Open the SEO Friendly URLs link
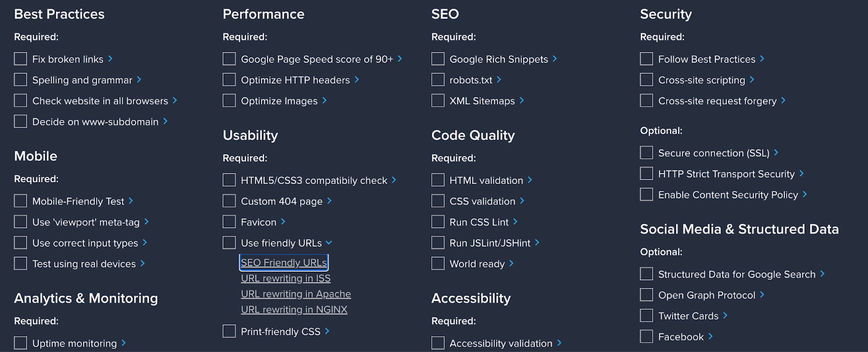 click(284, 263)
